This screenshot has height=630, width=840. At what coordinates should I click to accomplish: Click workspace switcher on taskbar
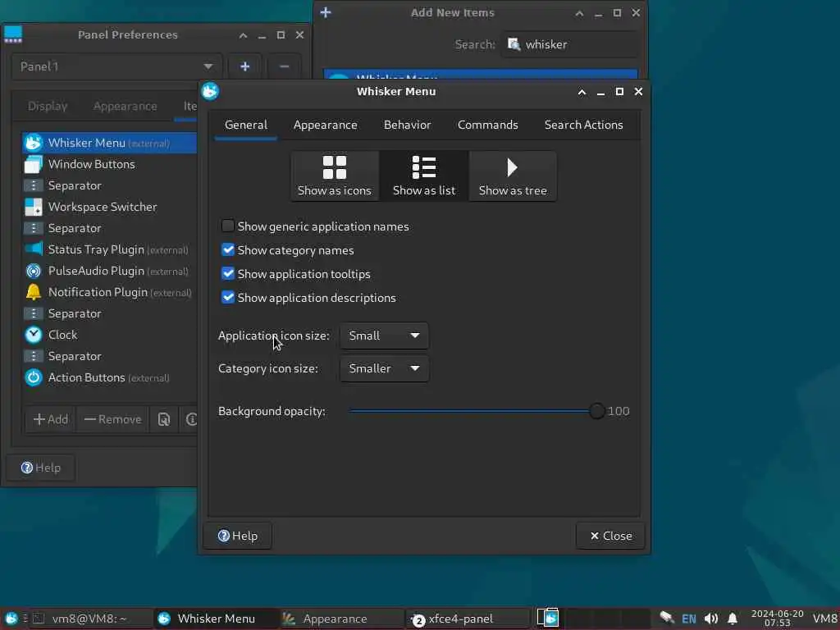click(x=594, y=619)
